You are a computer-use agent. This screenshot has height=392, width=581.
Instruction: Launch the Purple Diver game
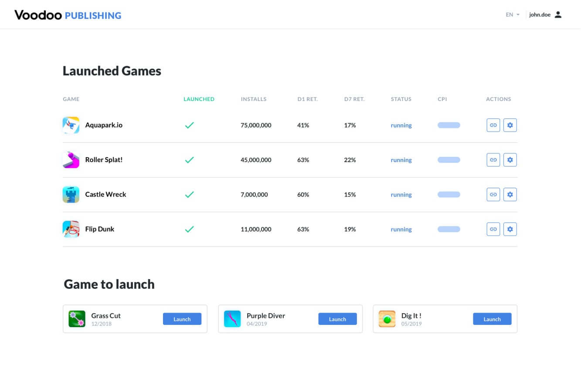[x=337, y=319]
